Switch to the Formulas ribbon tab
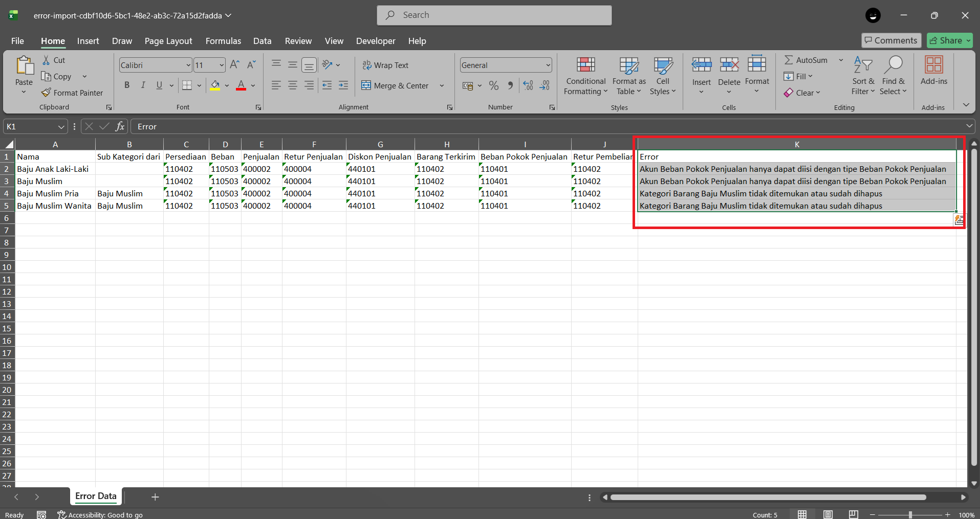This screenshot has width=980, height=519. coord(223,41)
